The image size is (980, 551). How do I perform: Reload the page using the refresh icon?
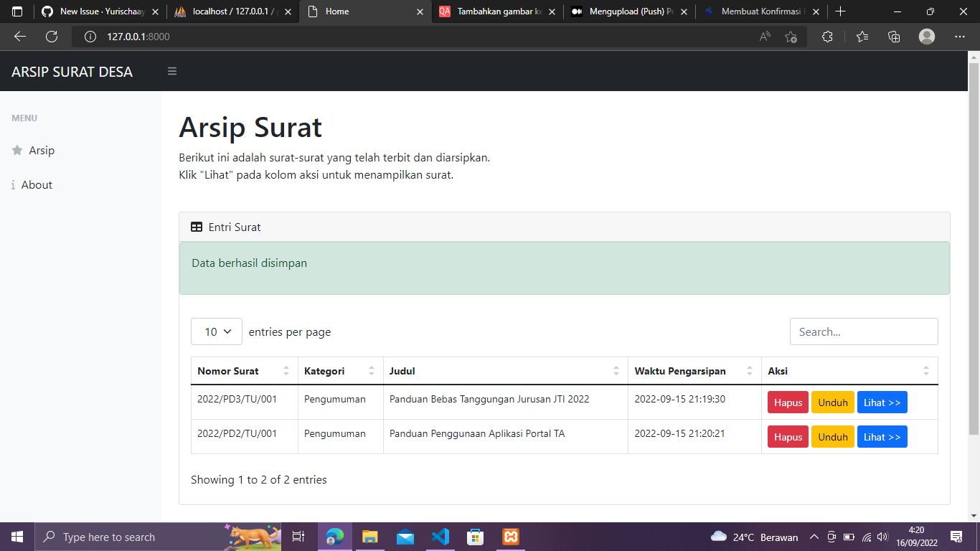51,36
